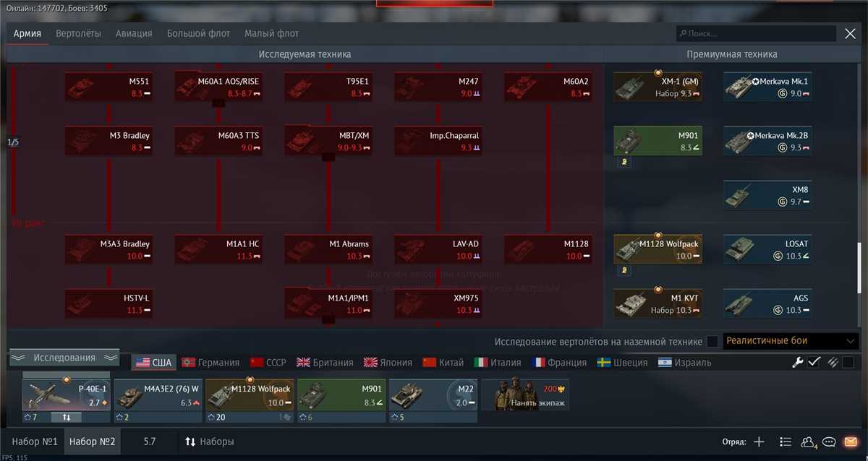Select preset Набор №2
868x461 pixels.
92,441
